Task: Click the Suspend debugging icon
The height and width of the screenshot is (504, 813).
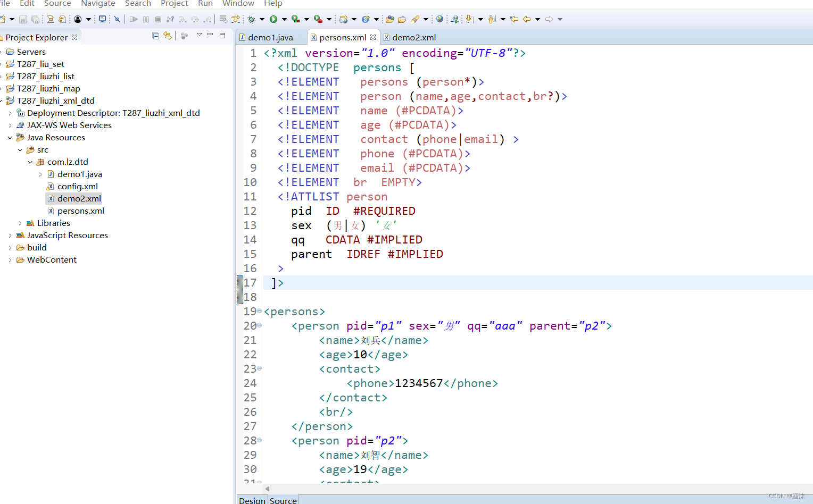Action: [146, 19]
